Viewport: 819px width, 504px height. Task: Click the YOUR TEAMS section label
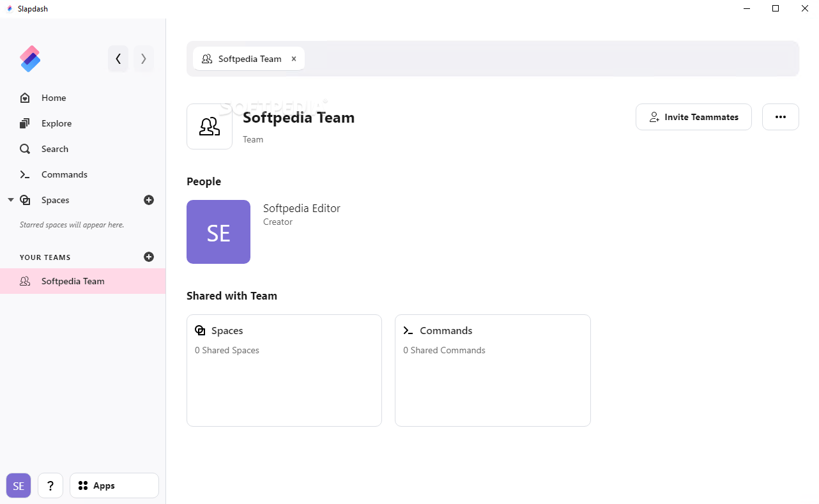[45, 257]
